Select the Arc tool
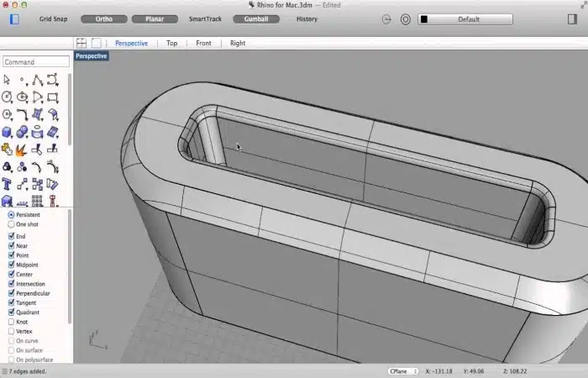The image size is (588, 378). pos(38,97)
